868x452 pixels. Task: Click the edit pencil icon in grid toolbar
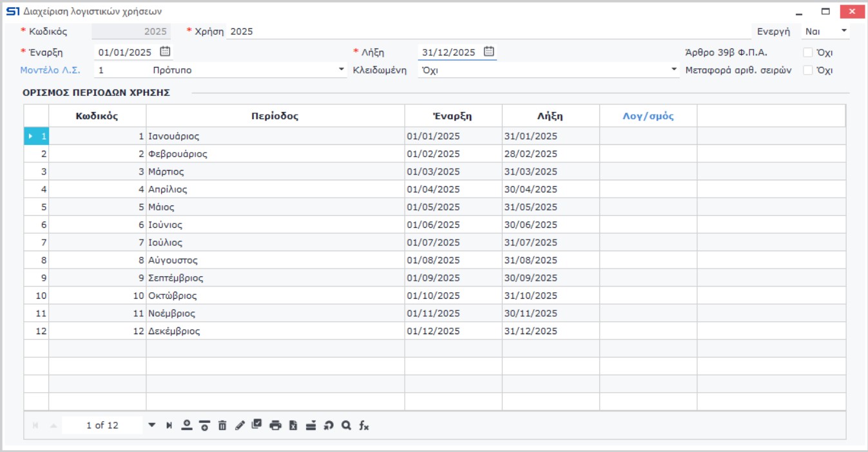point(240,425)
